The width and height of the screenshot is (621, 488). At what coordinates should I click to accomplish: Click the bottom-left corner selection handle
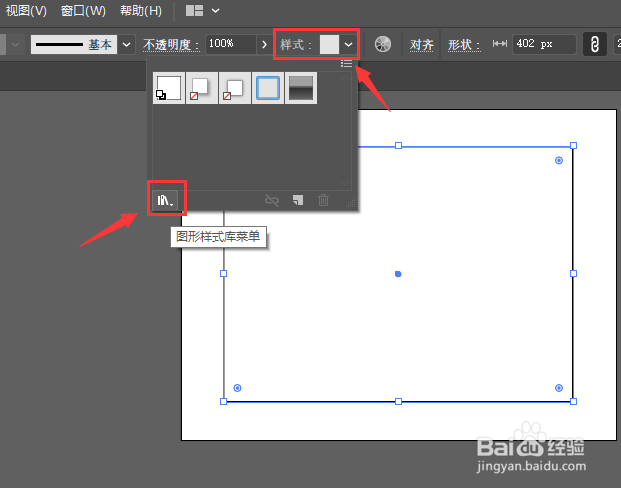tap(223, 402)
